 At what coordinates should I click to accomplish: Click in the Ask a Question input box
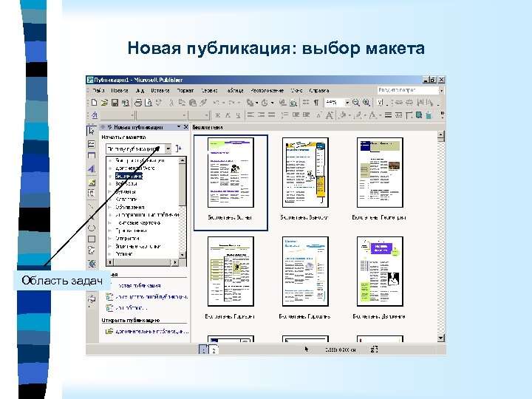pyautogui.click(x=408, y=91)
